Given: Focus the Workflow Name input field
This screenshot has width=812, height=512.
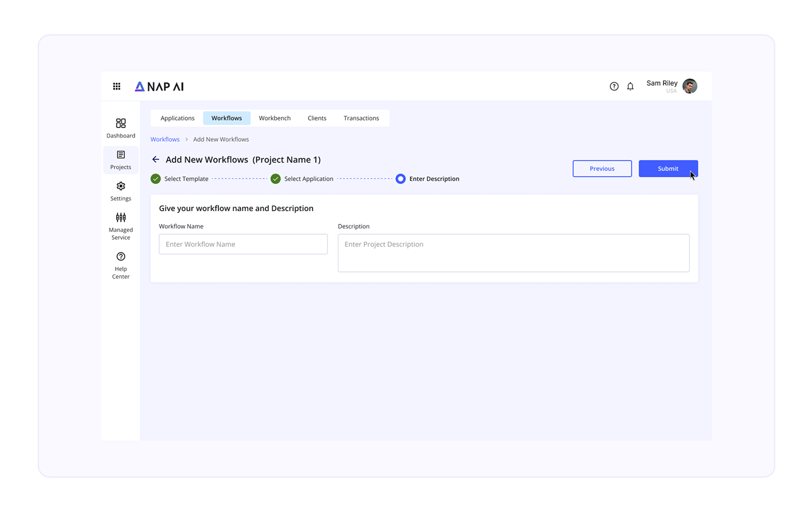Looking at the screenshot, I should (x=243, y=244).
